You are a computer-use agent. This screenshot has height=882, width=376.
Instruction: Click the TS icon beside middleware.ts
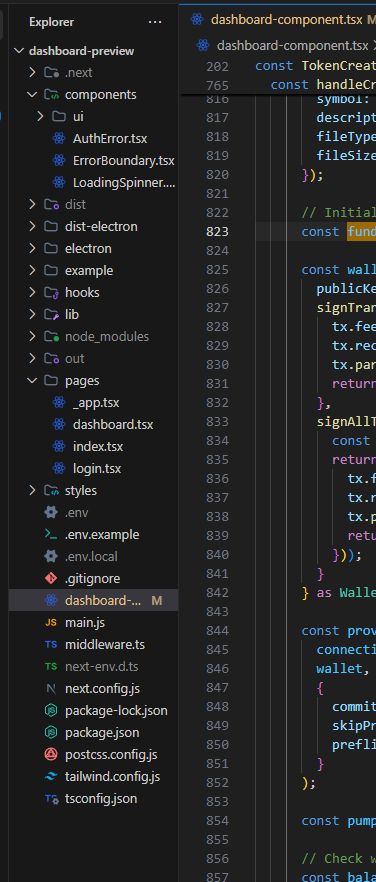pyautogui.click(x=51, y=645)
